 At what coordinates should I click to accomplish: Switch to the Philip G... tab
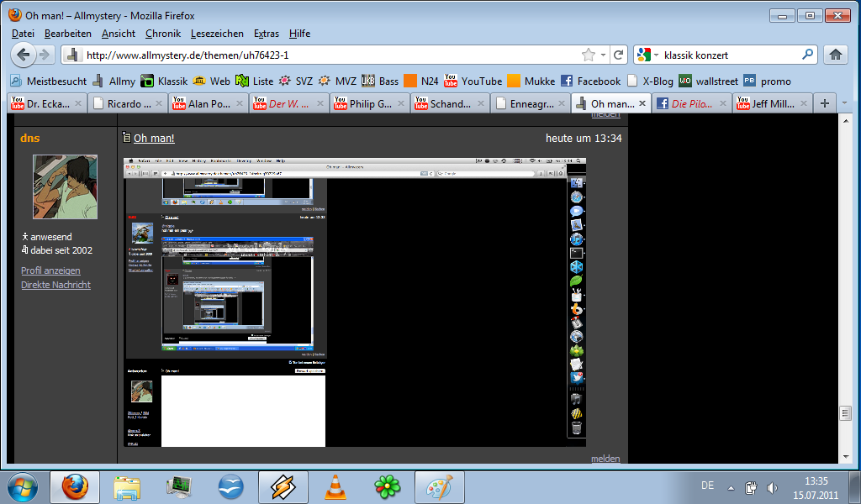370,103
